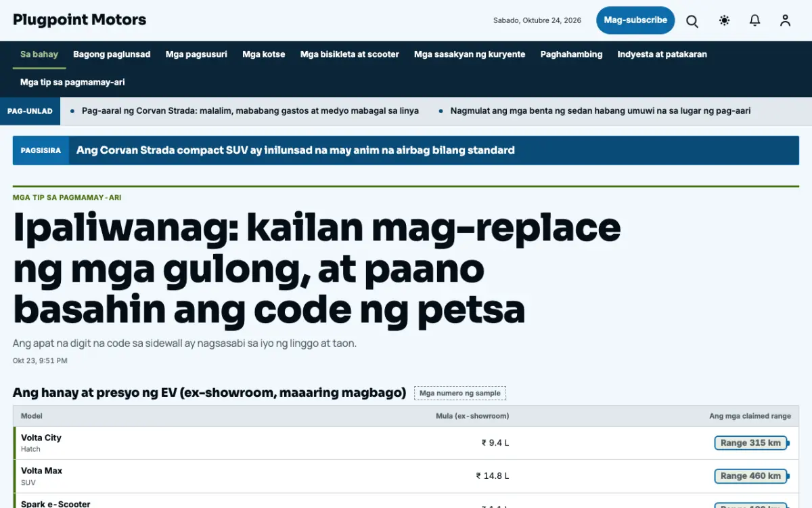Image resolution: width=812 pixels, height=508 pixels.
Task: Select the Sa bahay nav tab
Action: [x=39, y=54]
